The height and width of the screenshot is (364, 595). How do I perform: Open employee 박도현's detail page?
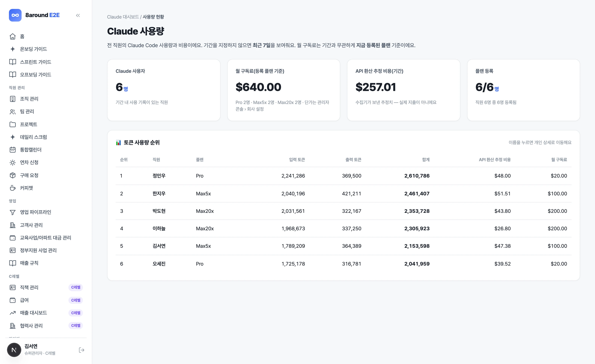159,211
